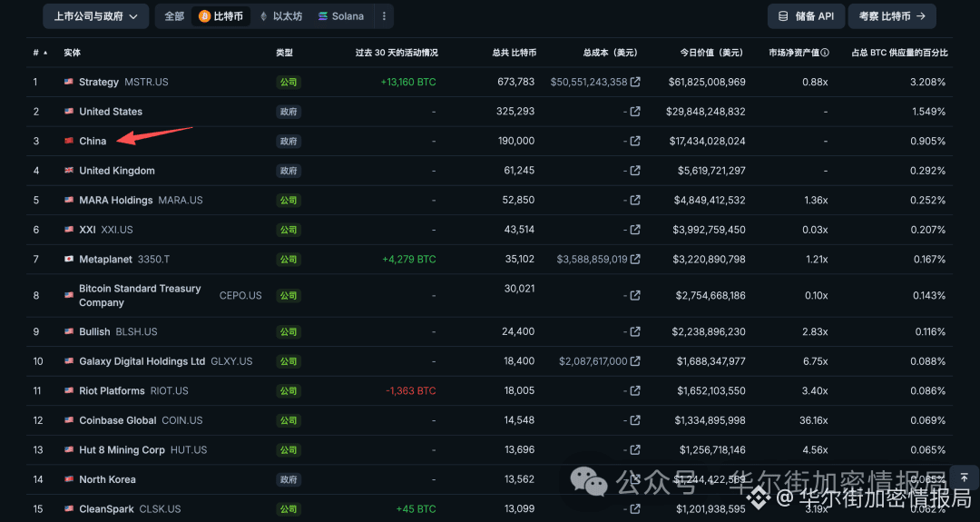This screenshot has width=980, height=522.
Task: Open Bullish row external link icon
Action: (x=635, y=331)
